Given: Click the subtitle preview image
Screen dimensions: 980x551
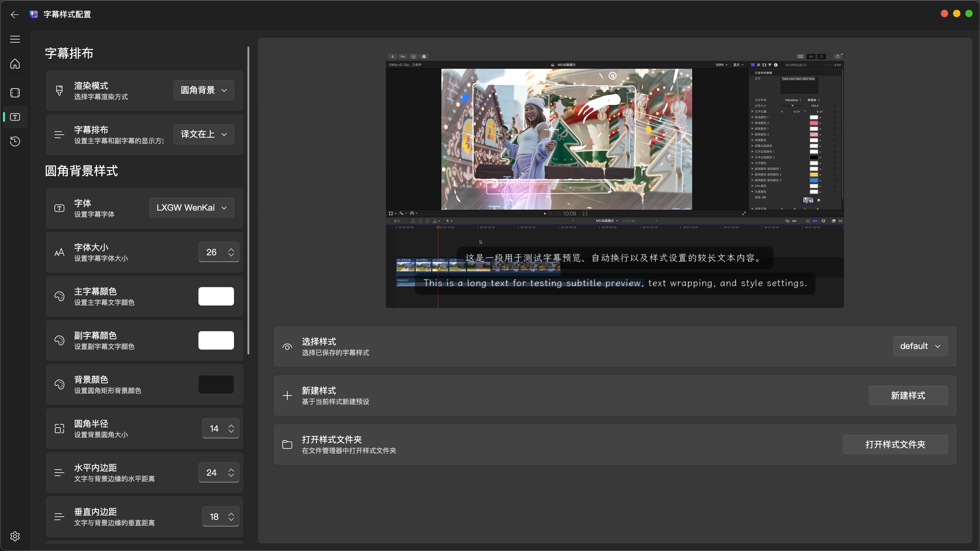Looking at the screenshot, I should click(x=614, y=181).
